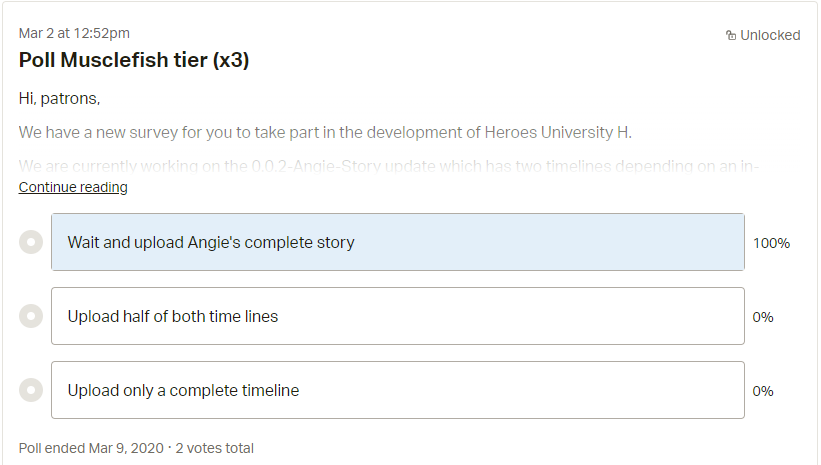
Task: Select the radio button for Wait and upload Angie's story
Action: click(31, 242)
